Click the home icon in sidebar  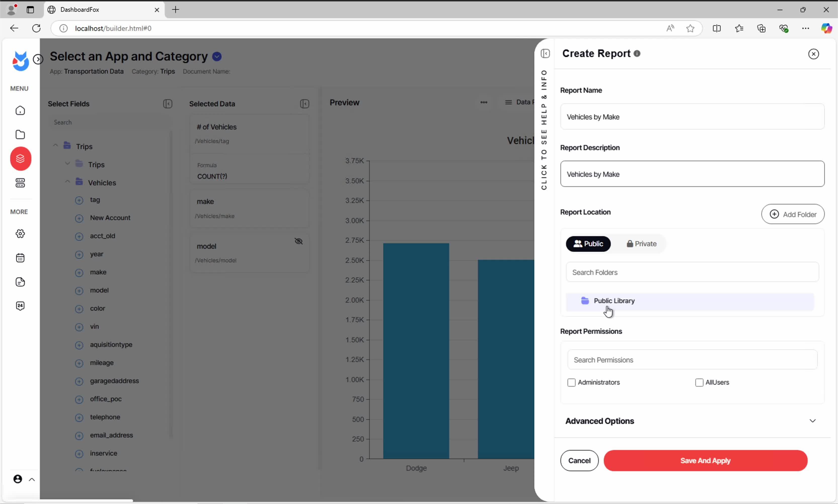[20, 111]
